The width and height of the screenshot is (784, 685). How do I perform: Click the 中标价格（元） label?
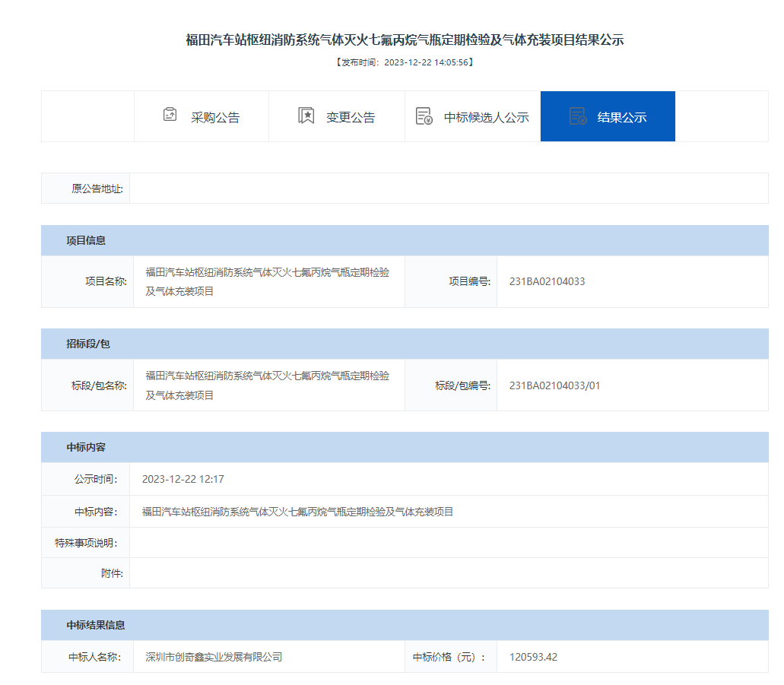[x=449, y=657]
